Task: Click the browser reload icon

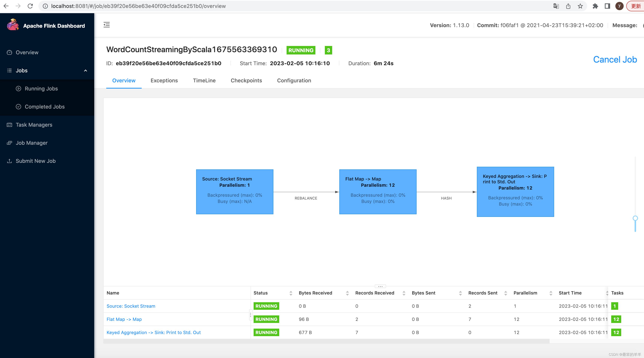Action: [30, 6]
